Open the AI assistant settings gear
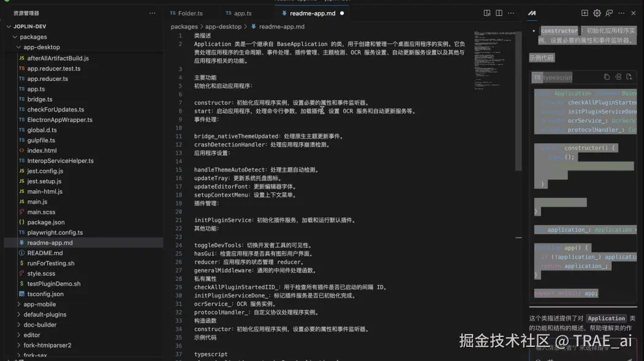This screenshot has width=644, height=361. click(597, 13)
